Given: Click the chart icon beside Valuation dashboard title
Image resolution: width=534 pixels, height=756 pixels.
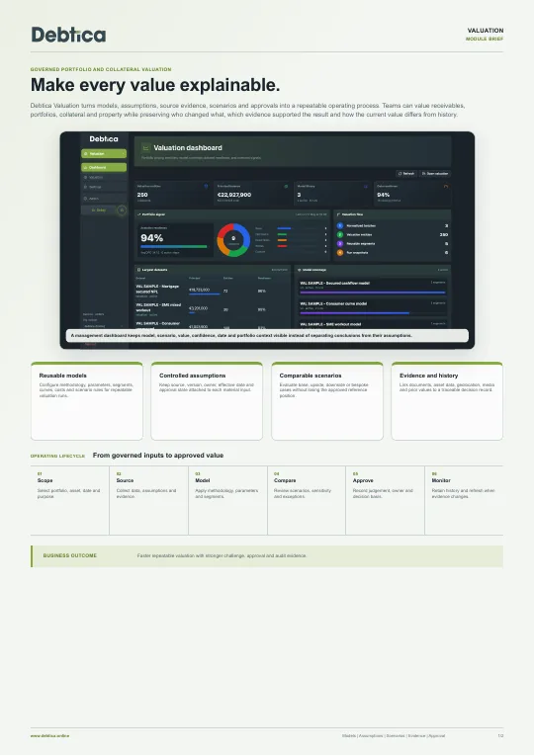Looking at the screenshot, I should click(x=145, y=148).
